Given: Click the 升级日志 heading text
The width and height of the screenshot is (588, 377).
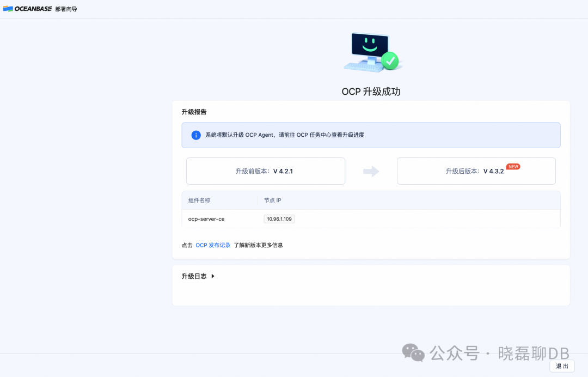Looking at the screenshot, I should [x=194, y=276].
